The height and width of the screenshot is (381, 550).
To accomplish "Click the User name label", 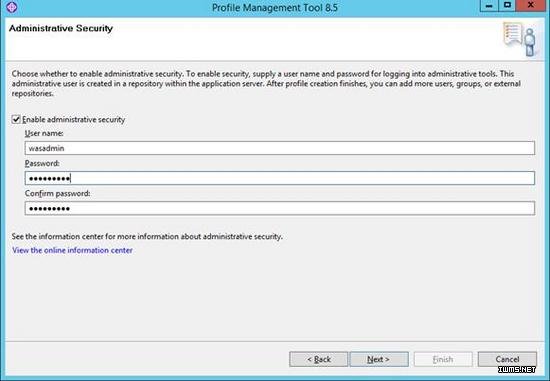I will [x=44, y=133].
